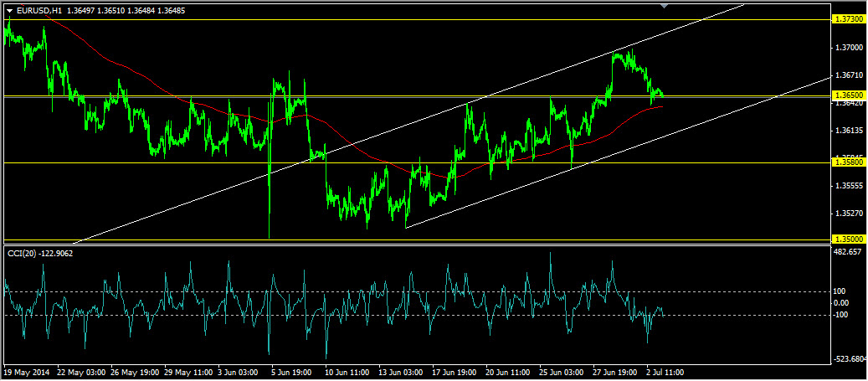
Task: Click the 1.36710 value on price scale
Action: (x=850, y=75)
